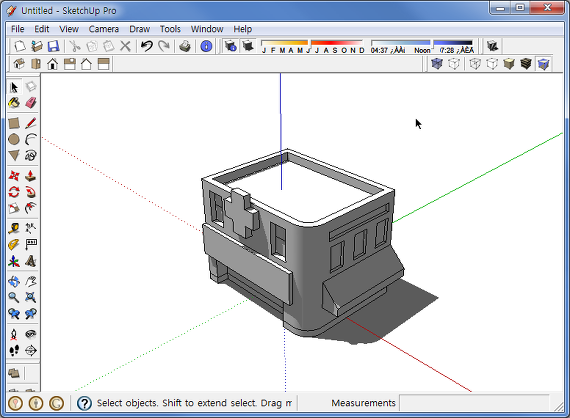This screenshot has width=570, height=418.
Task: Open the File menu
Action: coord(17,29)
